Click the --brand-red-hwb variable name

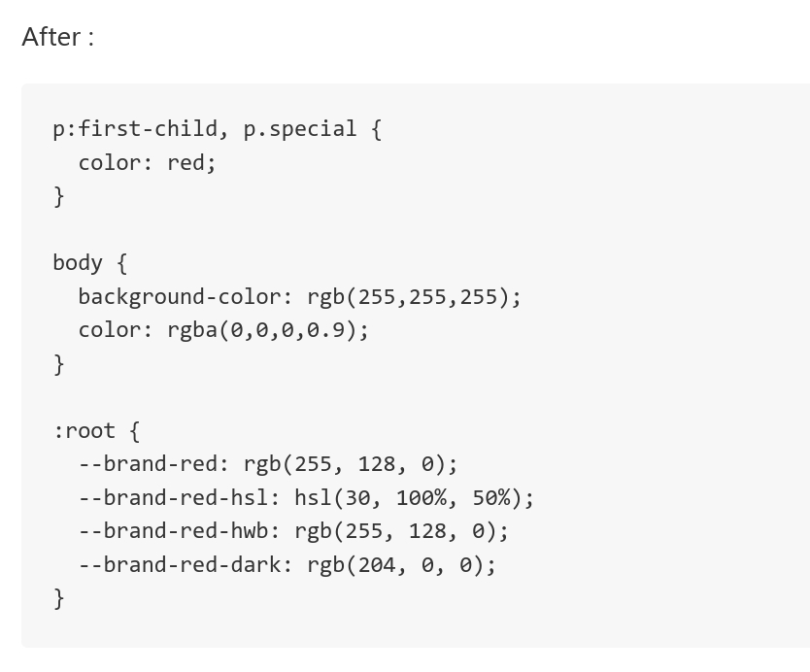(x=174, y=531)
